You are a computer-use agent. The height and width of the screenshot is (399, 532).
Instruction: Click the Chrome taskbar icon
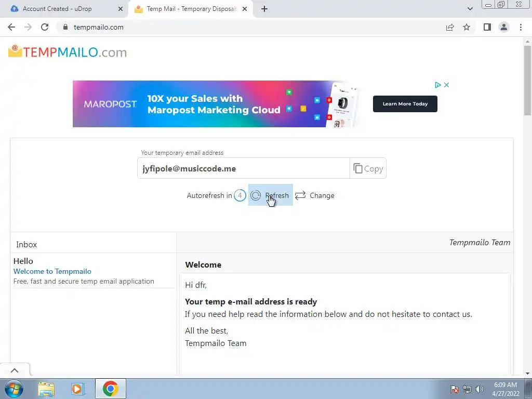tap(111, 389)
